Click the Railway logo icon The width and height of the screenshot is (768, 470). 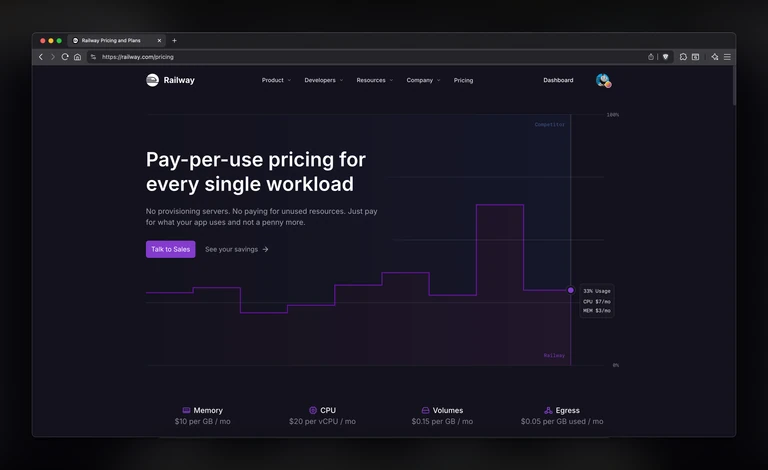(x=152, y=80)
